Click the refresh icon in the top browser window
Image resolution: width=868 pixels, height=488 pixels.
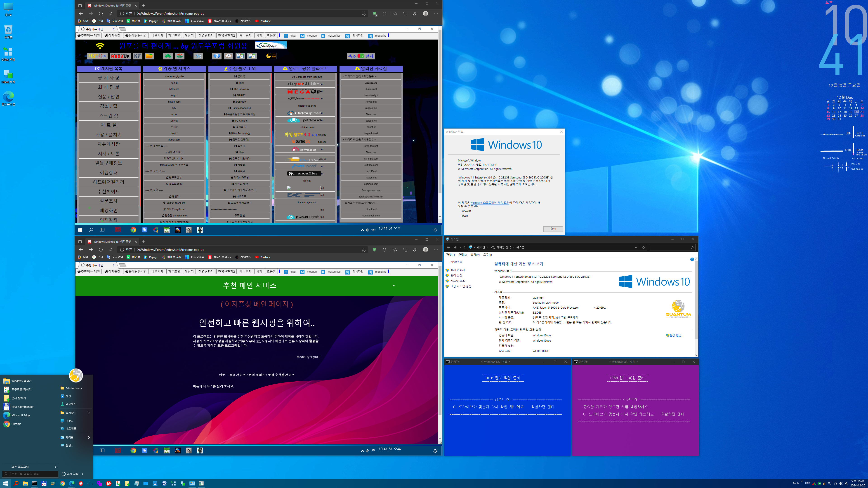click(101, 14)
